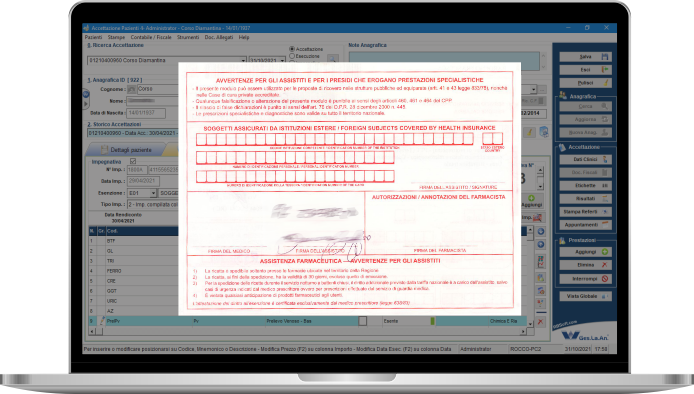694x394 pixels.
Task: Click the red X icon beside table
Action: [x=540, y=322]
